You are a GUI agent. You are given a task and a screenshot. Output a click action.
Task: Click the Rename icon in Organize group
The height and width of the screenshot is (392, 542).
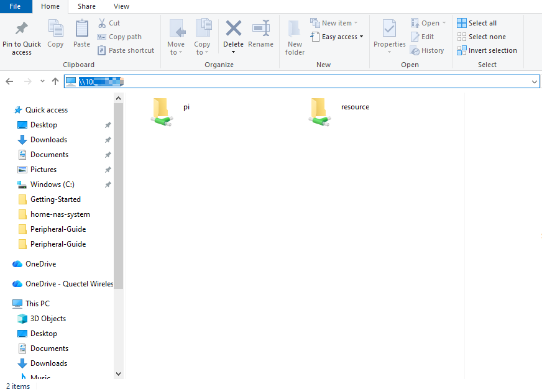[260, 29]
